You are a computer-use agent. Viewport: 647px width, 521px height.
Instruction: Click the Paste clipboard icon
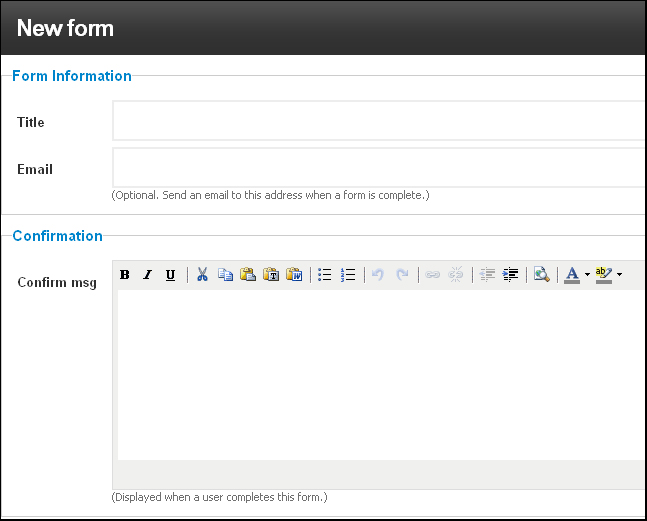(248, 274)
